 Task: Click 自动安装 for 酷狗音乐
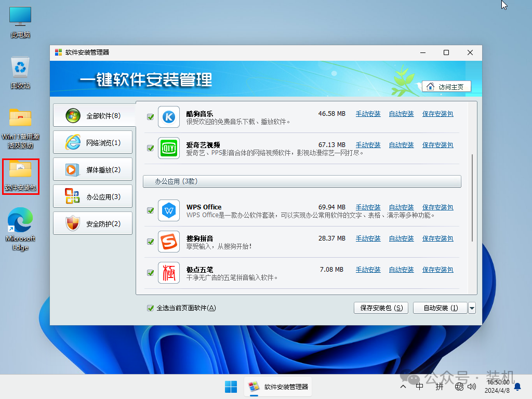[402, 114]
